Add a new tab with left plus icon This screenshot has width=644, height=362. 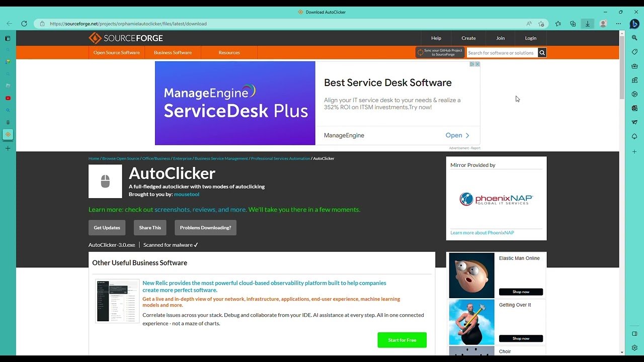tap(8, 148)
